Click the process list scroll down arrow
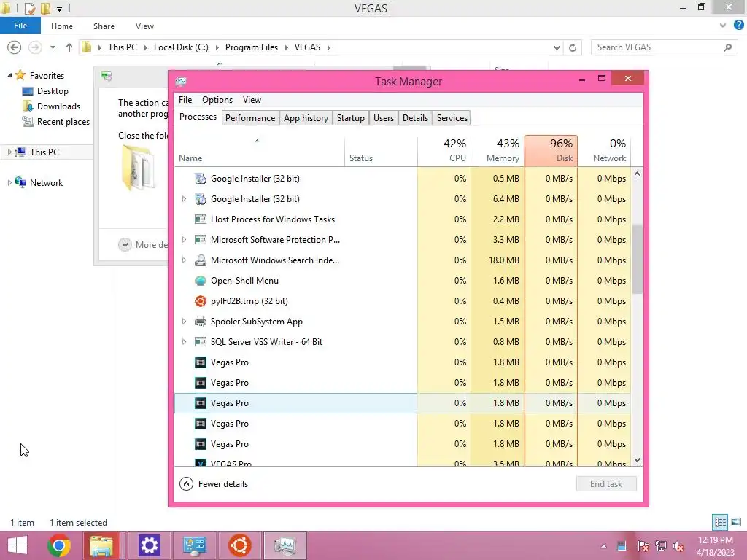This screenshot has height=560, width=747. [x=637, y=460]
